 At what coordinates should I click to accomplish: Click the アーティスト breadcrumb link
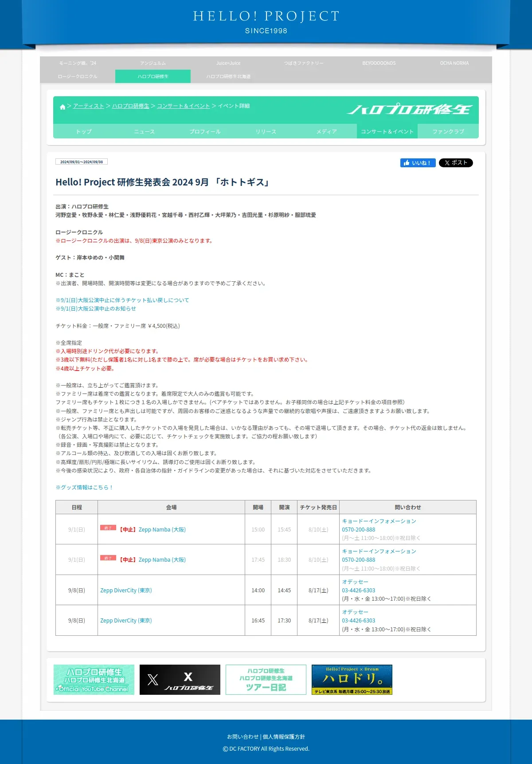89,106
